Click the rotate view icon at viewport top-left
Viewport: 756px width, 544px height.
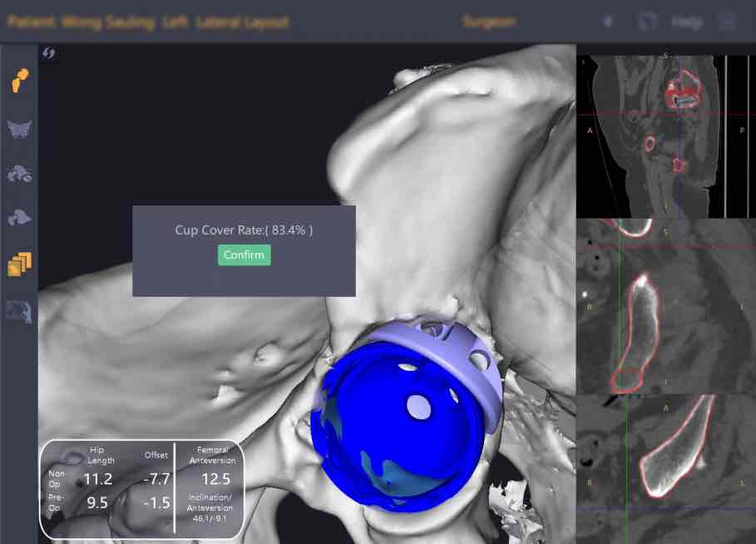click(x=49, y=54)
